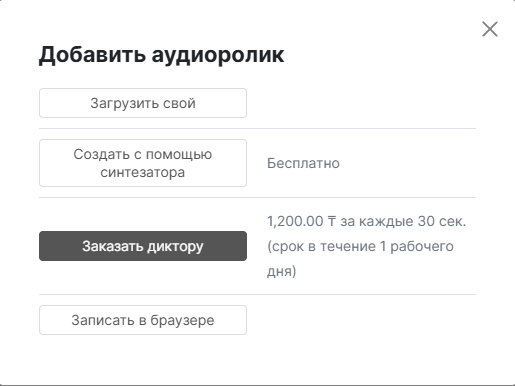515x386 pixels.
Task: Click the 1,200.00 ₸ price text
Action: (x=302, y=221)
